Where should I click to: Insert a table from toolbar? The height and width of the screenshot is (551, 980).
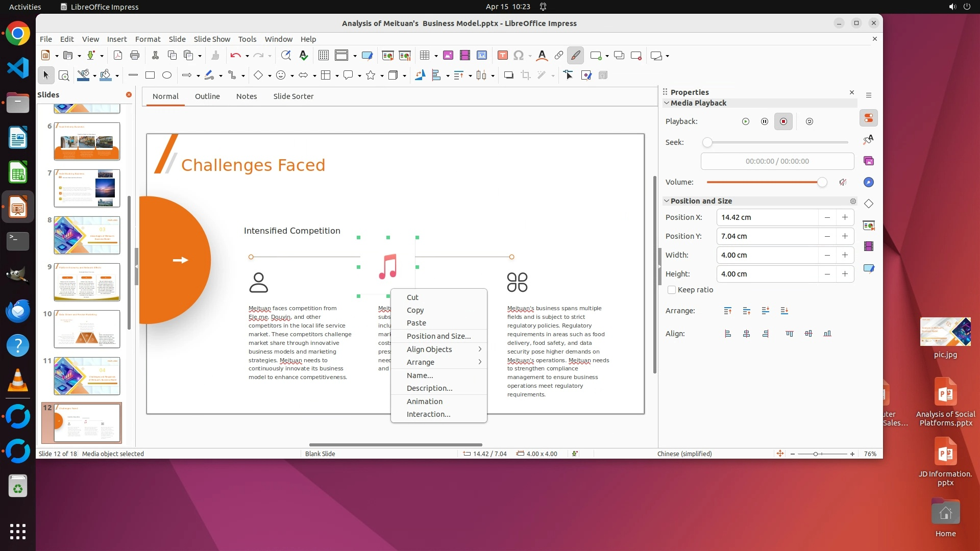click(424, 56)
